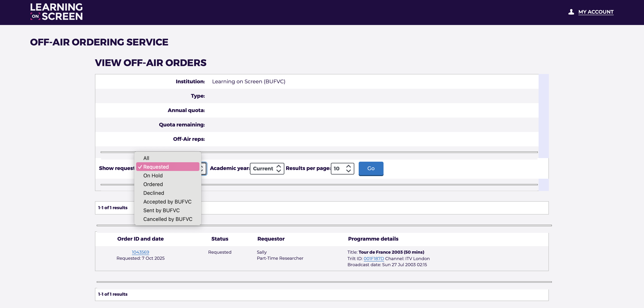Click the Status column header

[x=220, y=239]
